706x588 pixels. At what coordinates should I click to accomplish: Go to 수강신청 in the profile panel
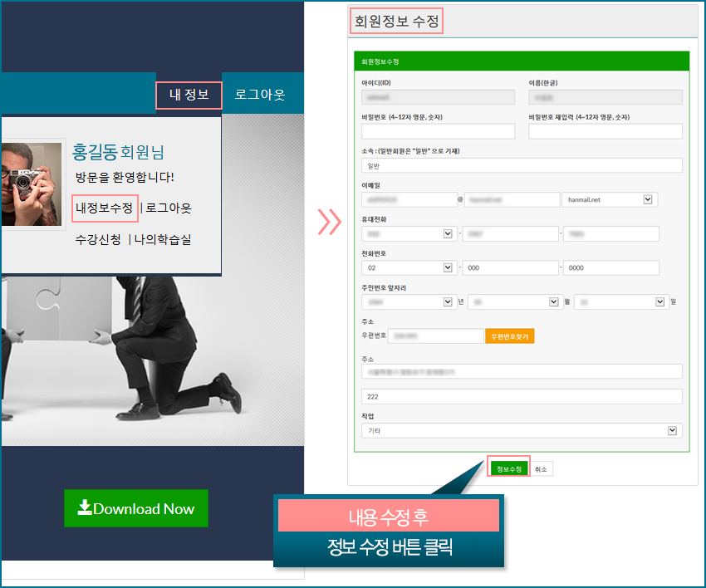coord(98,240)
